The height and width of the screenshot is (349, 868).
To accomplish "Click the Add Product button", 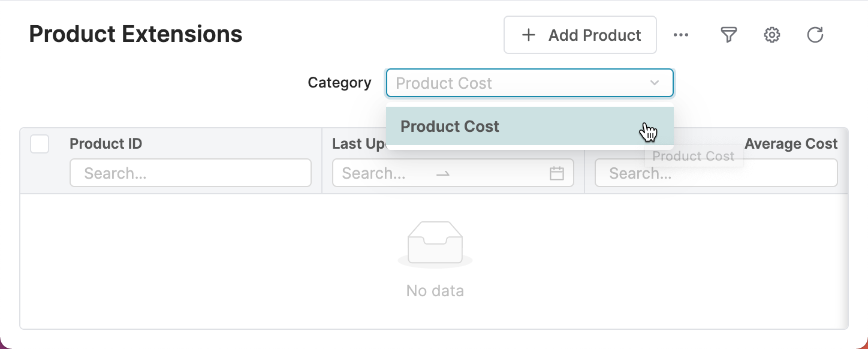I will point(580,35).
